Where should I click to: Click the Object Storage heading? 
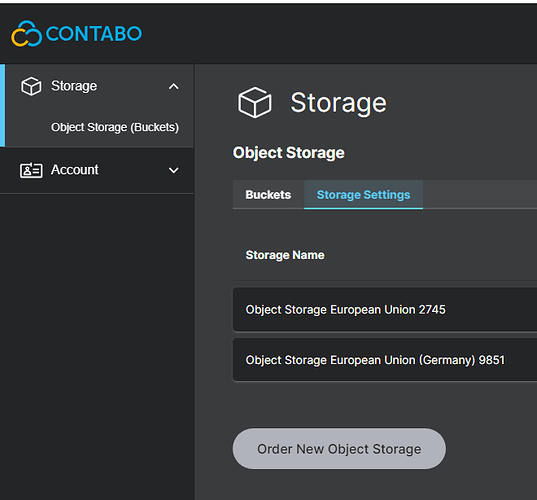click(289, 153)
